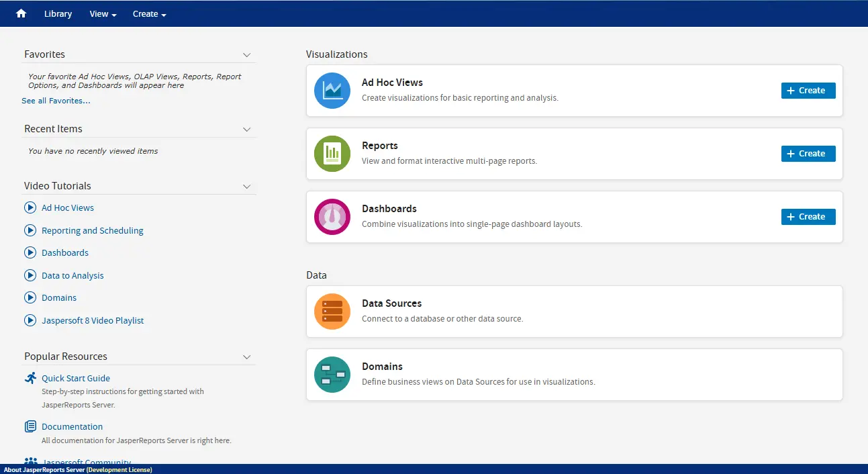This screenshot has width=868, height=474.
Task: Open the Create dropdown menu
Action: (x=149, y=14)
